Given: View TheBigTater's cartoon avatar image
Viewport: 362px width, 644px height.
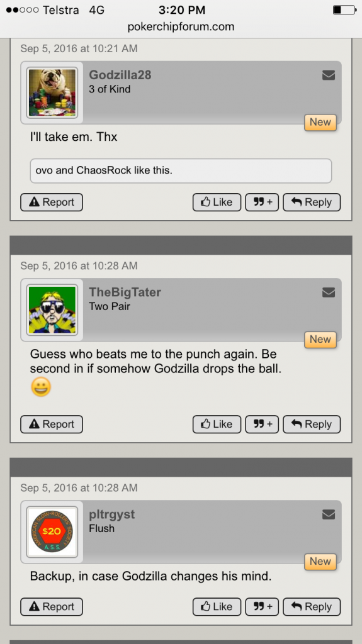Looking at the screenshot, I should click(x=52, y=310).
